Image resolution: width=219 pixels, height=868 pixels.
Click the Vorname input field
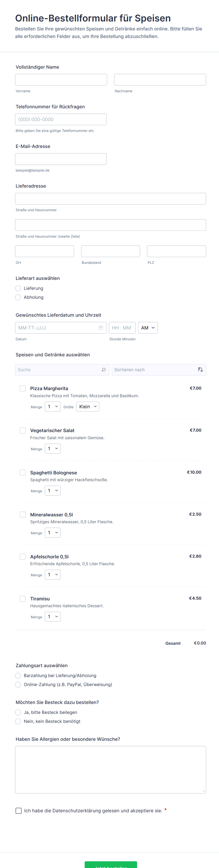click(61, 80)
